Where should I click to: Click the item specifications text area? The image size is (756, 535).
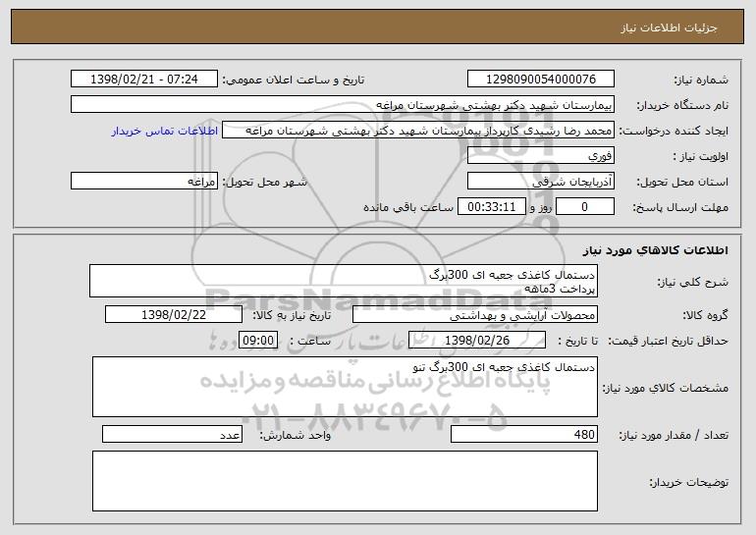coord(345,387)
